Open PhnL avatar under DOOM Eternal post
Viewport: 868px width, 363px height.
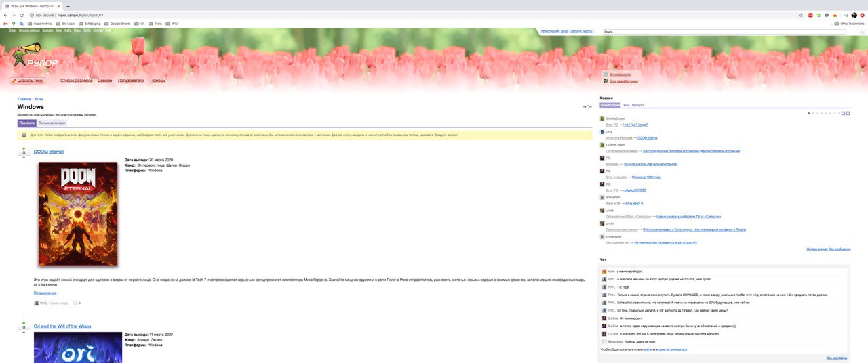coord(37,303)
